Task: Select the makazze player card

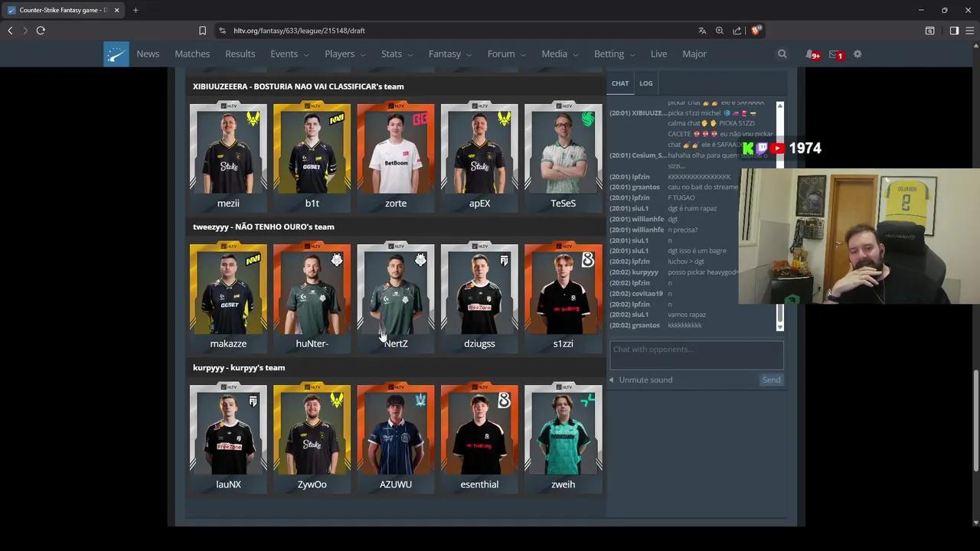Action: click(228, 297)
